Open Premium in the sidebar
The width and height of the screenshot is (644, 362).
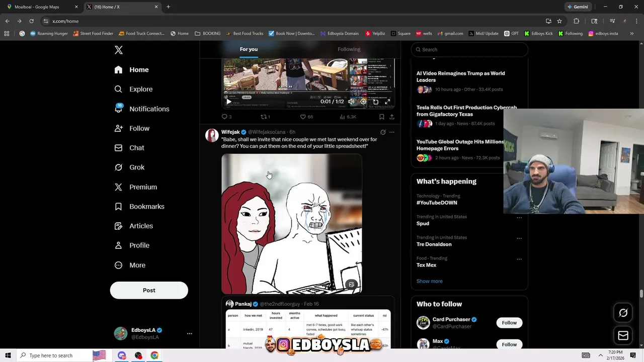[x=136, y=187]
